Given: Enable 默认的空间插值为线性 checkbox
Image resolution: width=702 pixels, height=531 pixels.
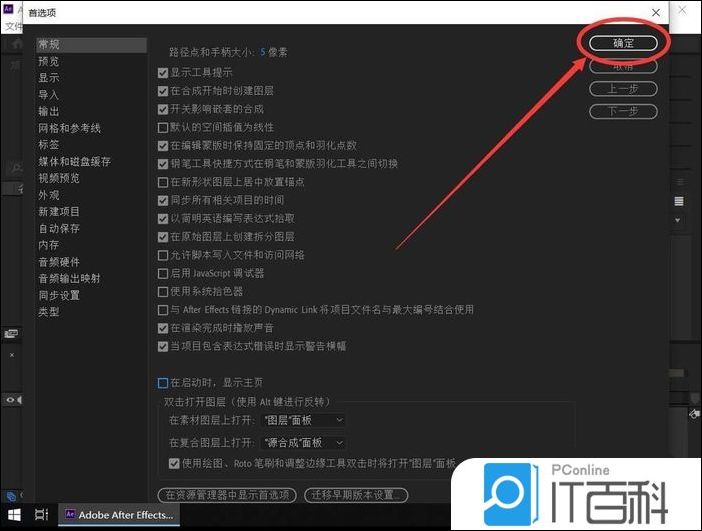Looking at the screenshot, I should (163, 128).
